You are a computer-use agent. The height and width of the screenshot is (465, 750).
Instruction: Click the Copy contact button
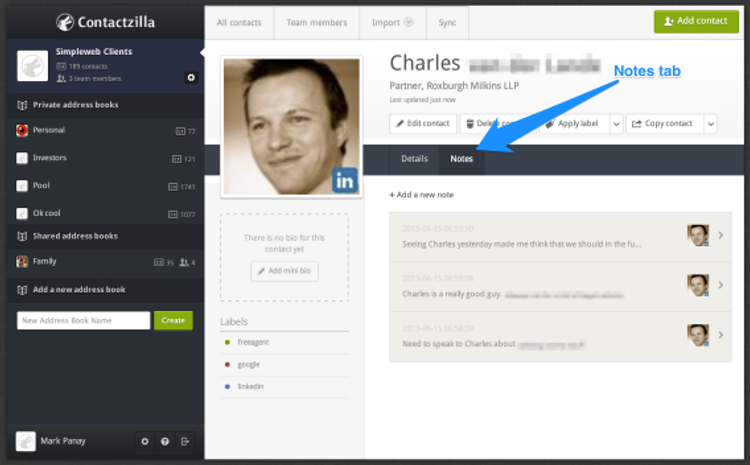point(665,123)
